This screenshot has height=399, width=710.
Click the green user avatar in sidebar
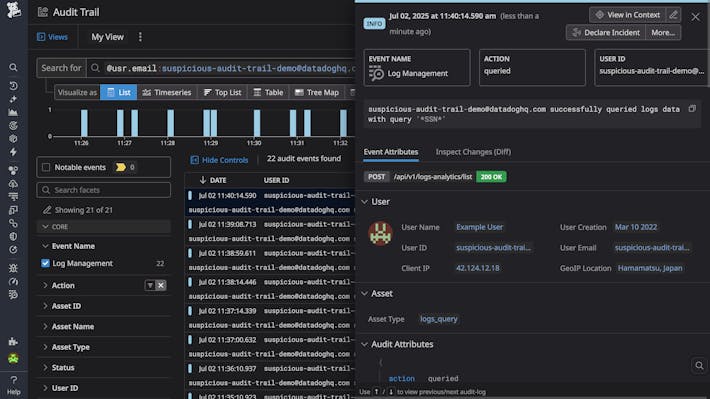pos(13,359)
